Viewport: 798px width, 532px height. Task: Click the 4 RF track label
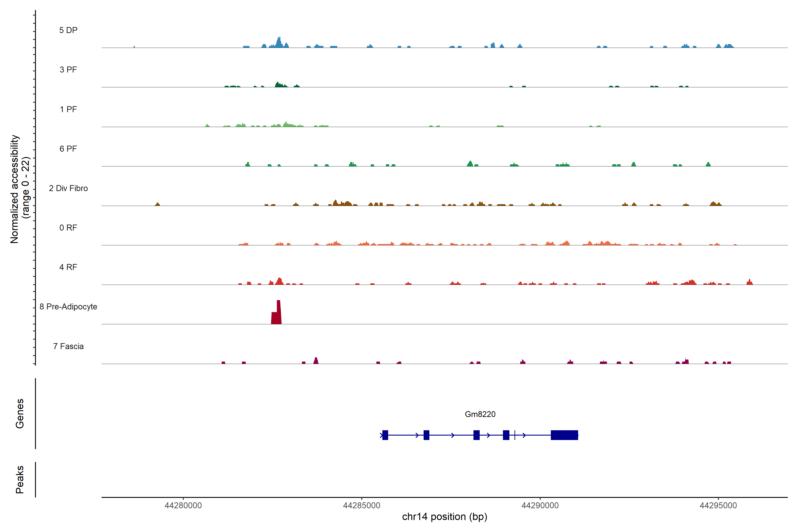tap(68, 267)
